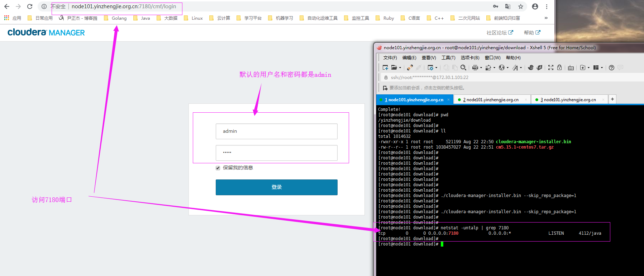Screen dimensions: 644x276
Task: Click the open session folder icon in Xshell
Action: [x=394, y=67]
